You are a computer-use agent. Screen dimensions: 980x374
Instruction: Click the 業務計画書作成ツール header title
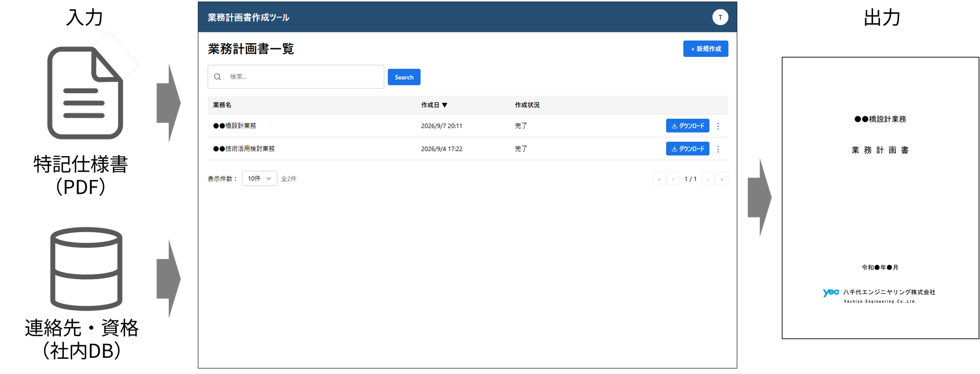(x=248, y=18)
